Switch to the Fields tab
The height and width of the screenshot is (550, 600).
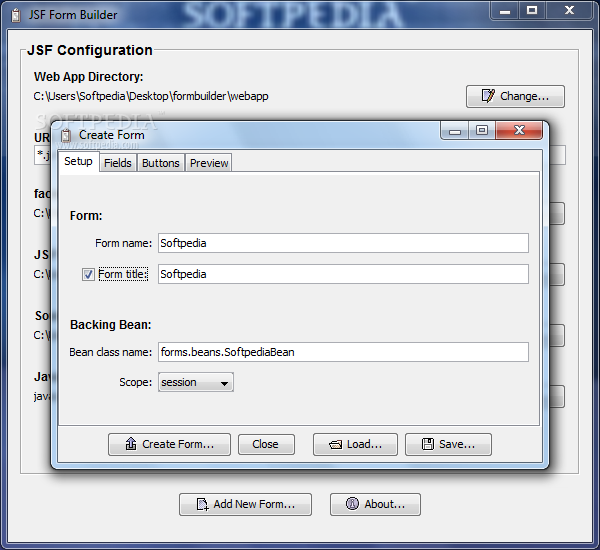pyautogui.click(x=118, y=163)
